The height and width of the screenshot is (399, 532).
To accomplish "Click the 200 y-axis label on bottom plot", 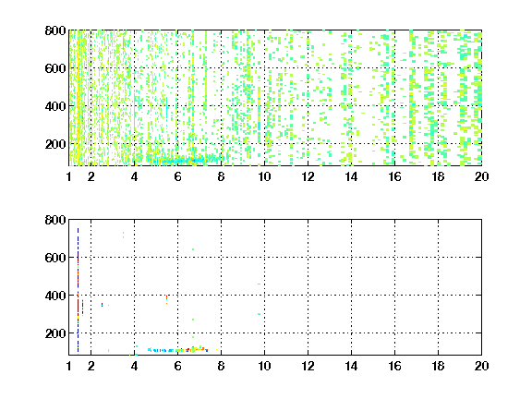I will click(x=55, y=333).
